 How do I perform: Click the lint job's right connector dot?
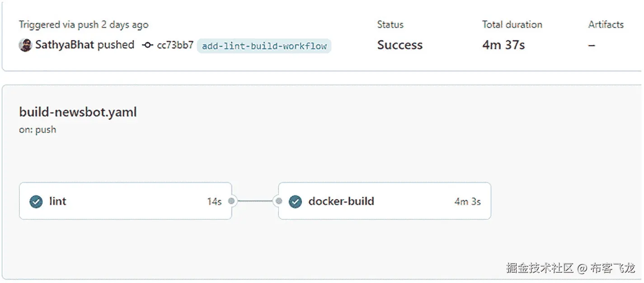tap(231, 201)
